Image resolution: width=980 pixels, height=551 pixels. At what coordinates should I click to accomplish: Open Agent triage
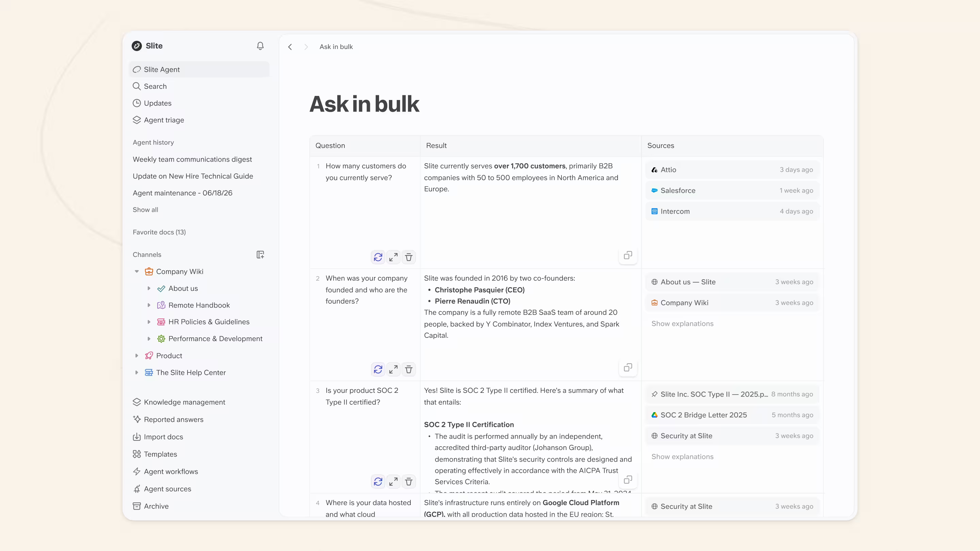coord(199,120)
